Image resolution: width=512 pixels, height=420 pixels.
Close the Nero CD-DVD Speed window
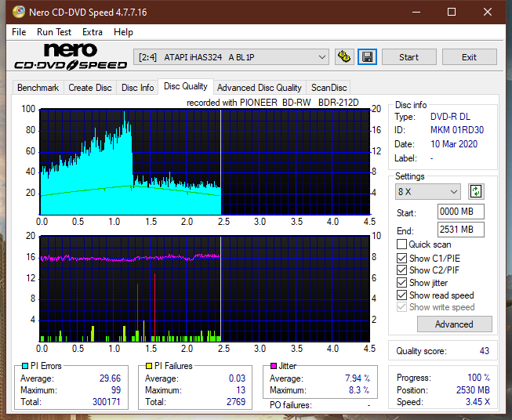point(488,12)
